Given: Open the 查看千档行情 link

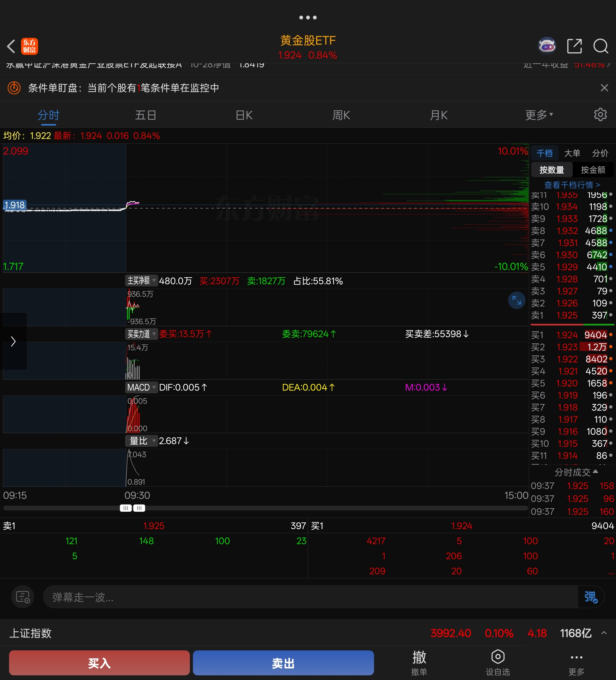Looking at the screenshot, I should tap(572, 185).
